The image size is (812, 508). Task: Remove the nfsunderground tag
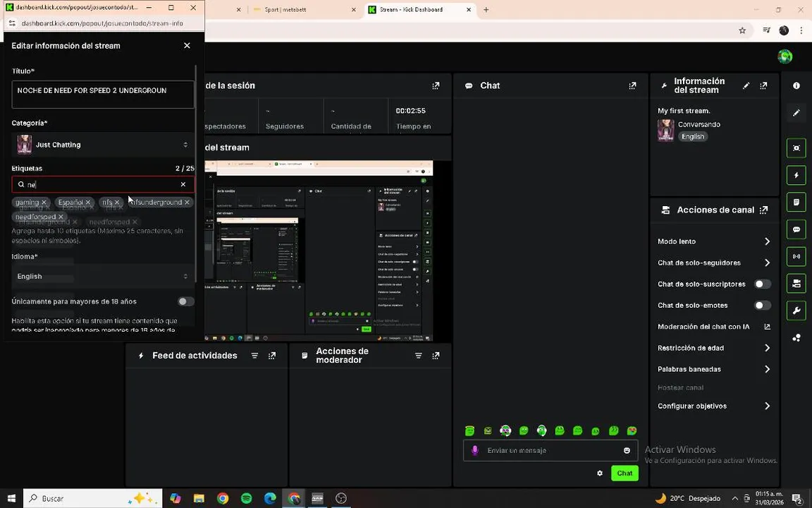tap(187, 202)
